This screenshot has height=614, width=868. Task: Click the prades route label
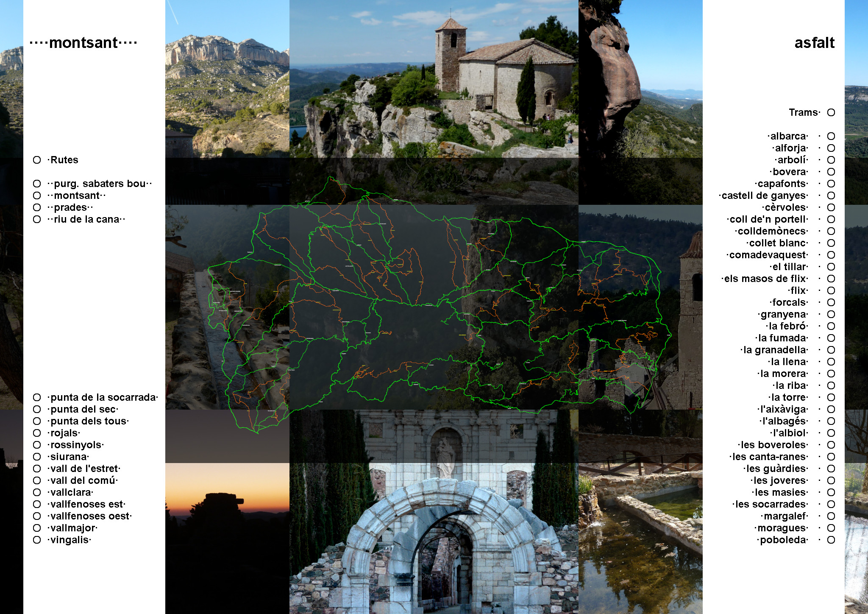click(70, 207)
